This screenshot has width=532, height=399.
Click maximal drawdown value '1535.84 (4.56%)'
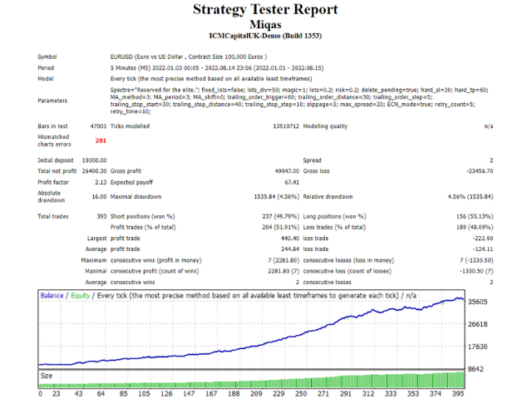coord(277,197)
